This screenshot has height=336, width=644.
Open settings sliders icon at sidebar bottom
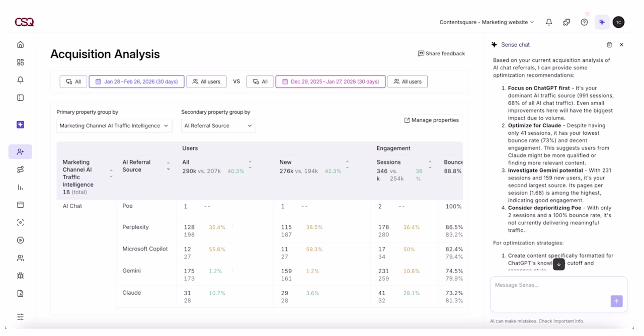click(x=20, y=317)
